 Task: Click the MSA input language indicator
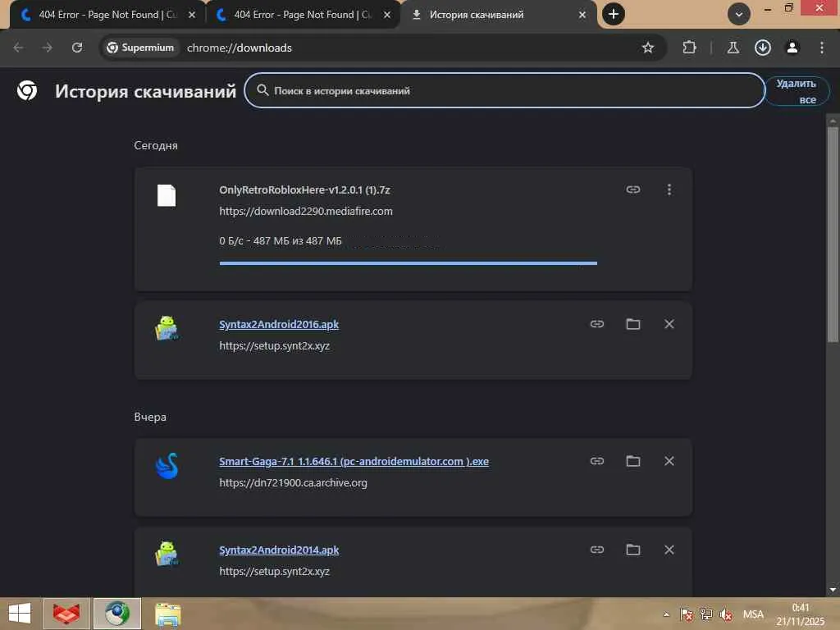pyautogui.click(x=753, y=614)
